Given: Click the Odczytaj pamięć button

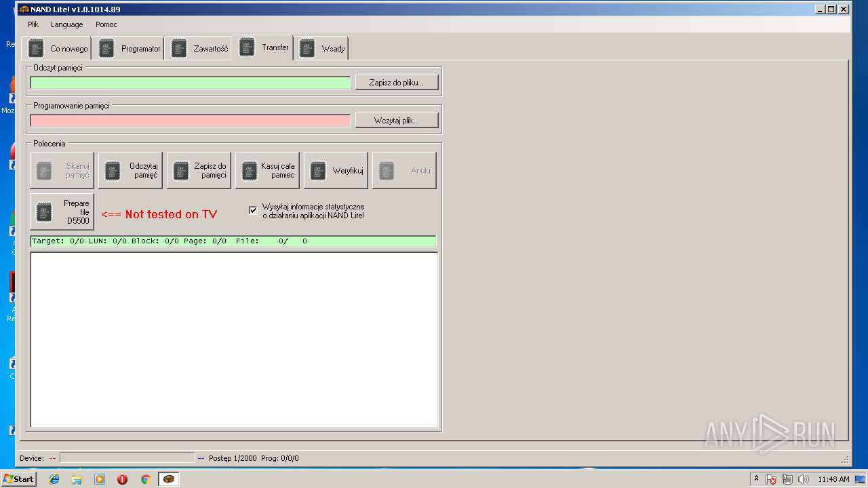Looking at the screenshot, I should pyautogui.click(x=130, y=170).
